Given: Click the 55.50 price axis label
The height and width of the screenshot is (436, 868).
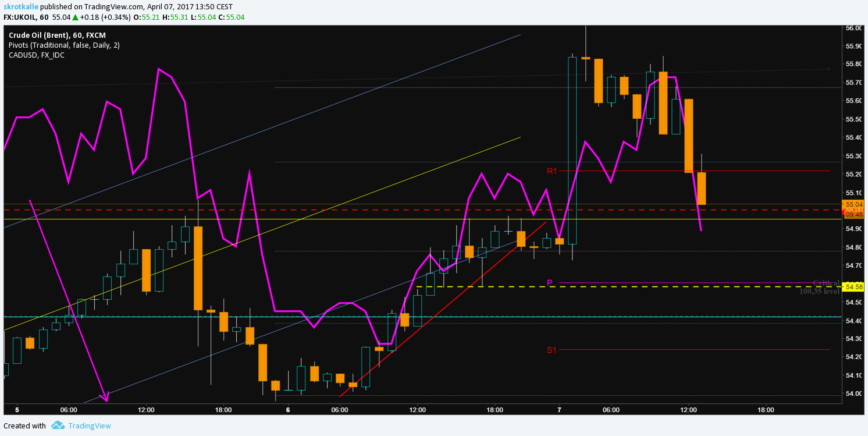Looking at the screenshot, I should click(x=853, y=119).
